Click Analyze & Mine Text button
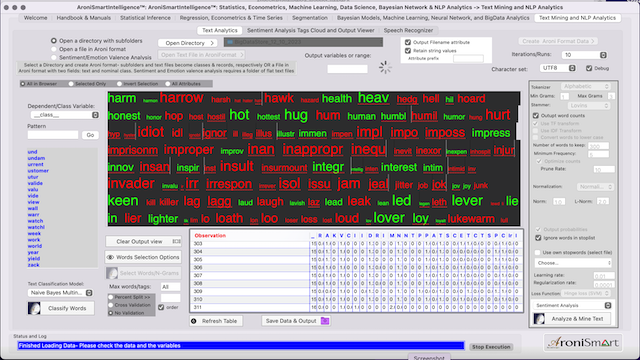640x360 pixels. [x=572, y=319]
